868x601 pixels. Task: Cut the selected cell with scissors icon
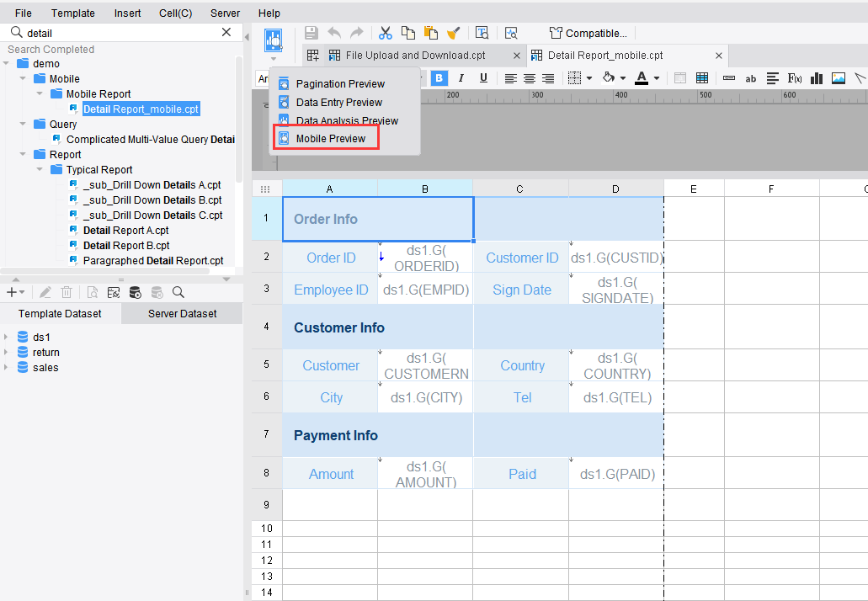386,33
